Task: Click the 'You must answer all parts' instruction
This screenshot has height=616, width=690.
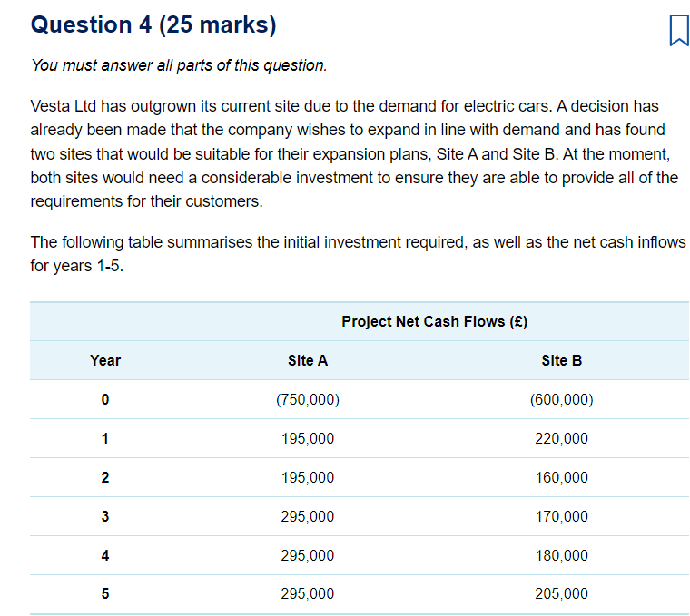Action: point(179,65)
